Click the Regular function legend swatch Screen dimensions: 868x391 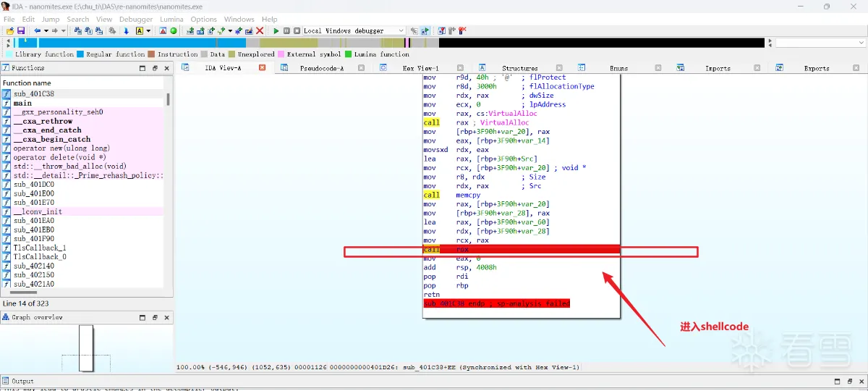click(81, 54)
